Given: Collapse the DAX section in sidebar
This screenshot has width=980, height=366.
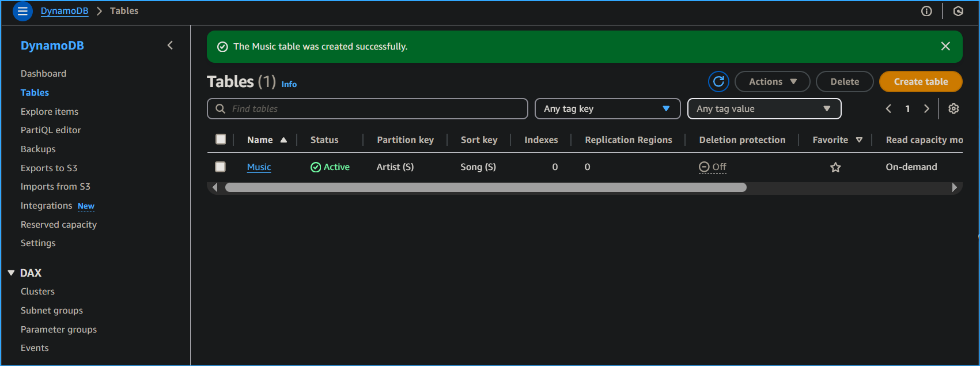Looking at the screenshot, I should click(11, 273).
